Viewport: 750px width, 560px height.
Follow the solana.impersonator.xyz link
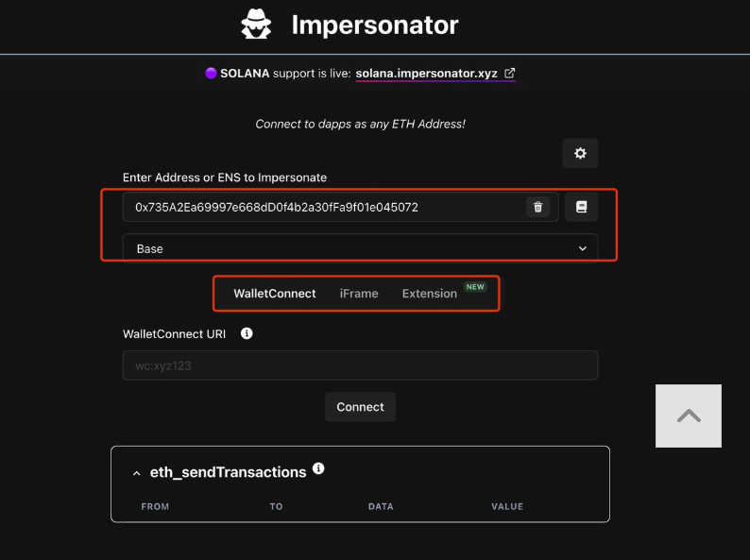click(426, 74)
